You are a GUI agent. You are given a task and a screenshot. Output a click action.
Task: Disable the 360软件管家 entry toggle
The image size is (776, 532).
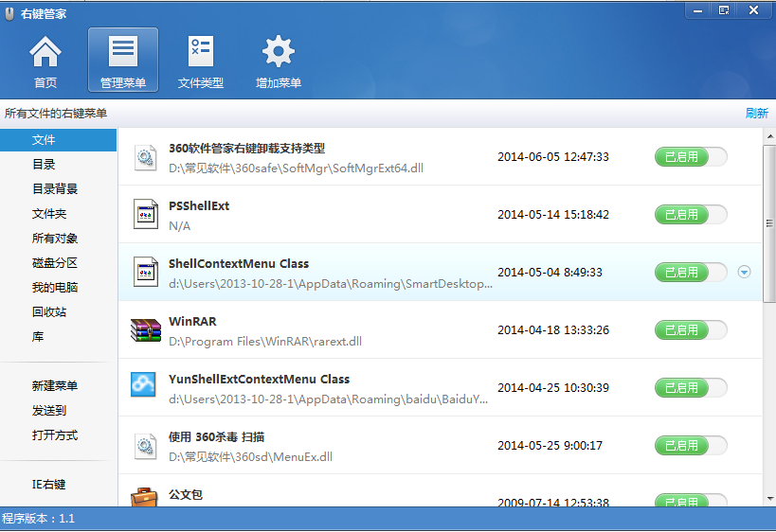click(691, 157)
